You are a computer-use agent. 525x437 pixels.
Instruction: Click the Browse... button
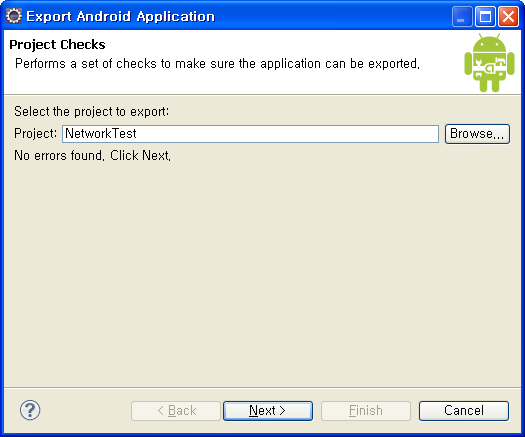477,134
